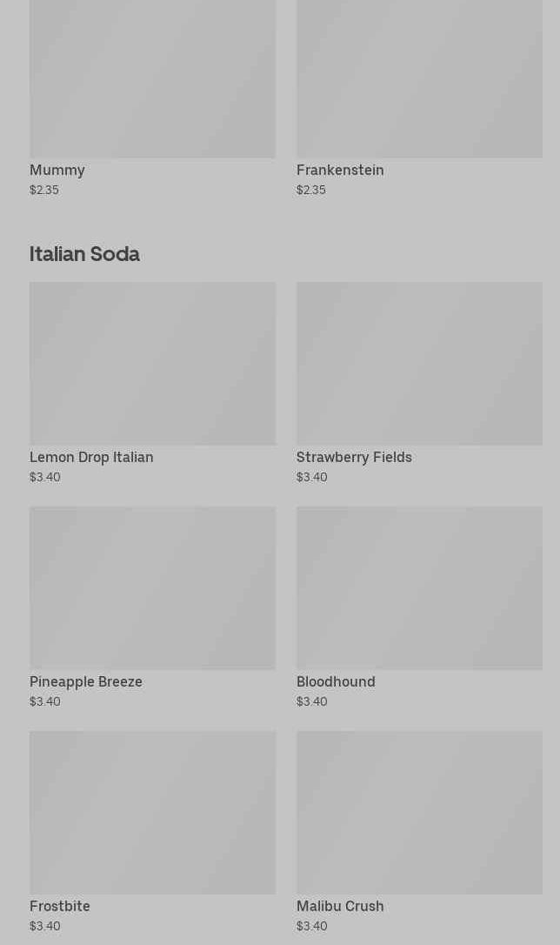Click the Strawberry Fields title text
The image size is (560, 945).
click(354, 458)
